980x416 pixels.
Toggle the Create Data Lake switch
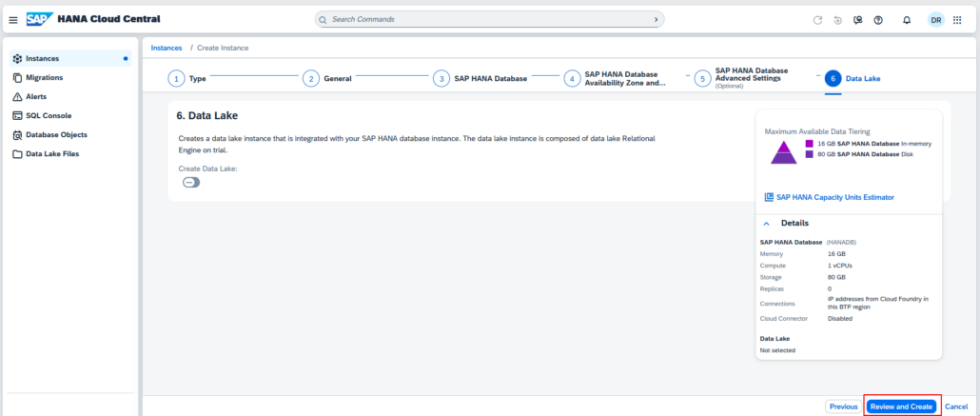click(191, 183)
